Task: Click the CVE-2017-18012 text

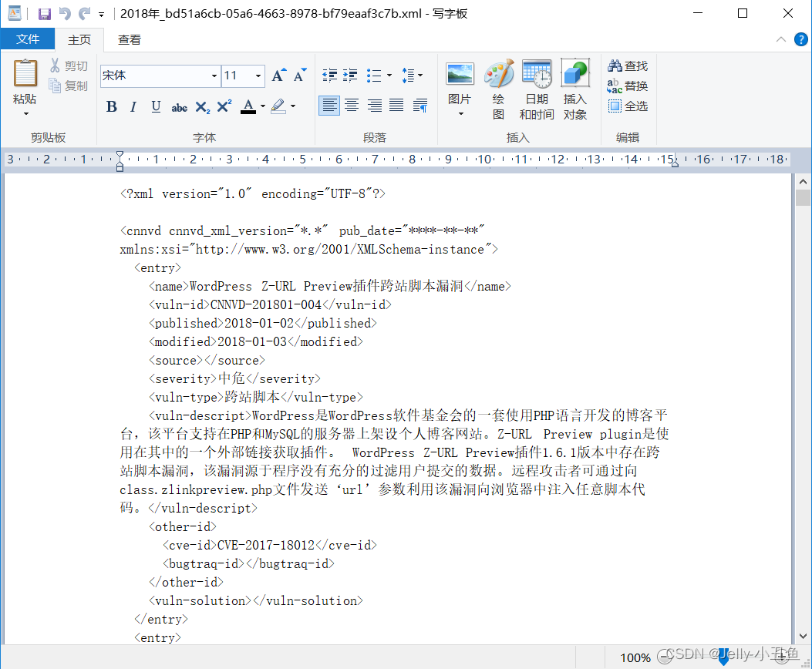Action: point(266,545)
